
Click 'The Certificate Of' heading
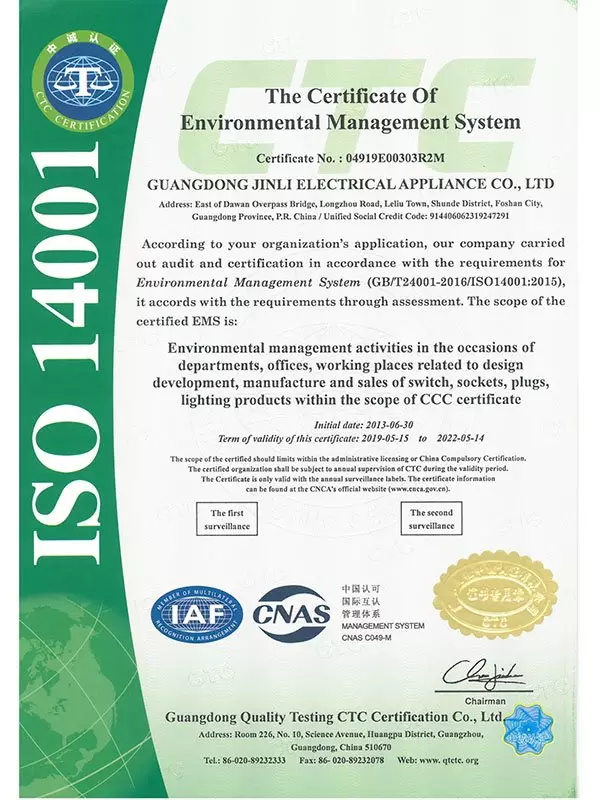pyautogui.click(x=352, y=95)
